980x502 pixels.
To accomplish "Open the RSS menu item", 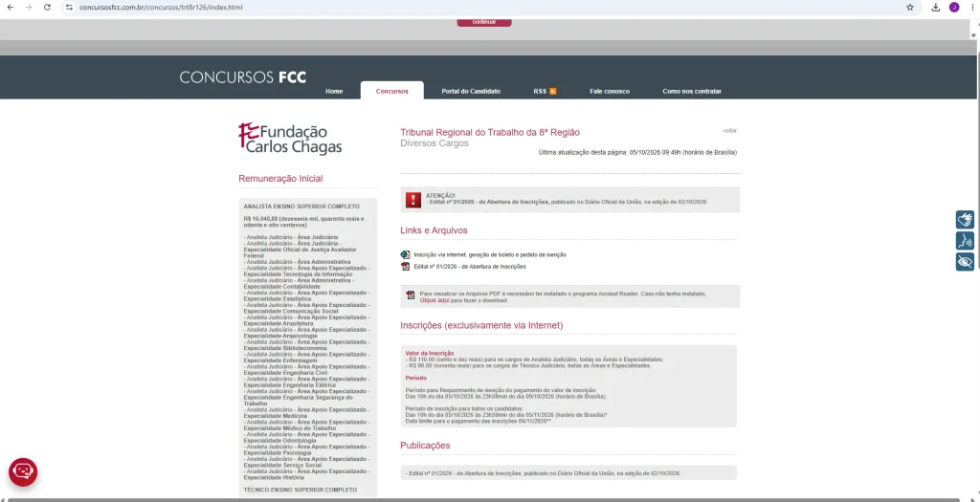I will [540, 91].
